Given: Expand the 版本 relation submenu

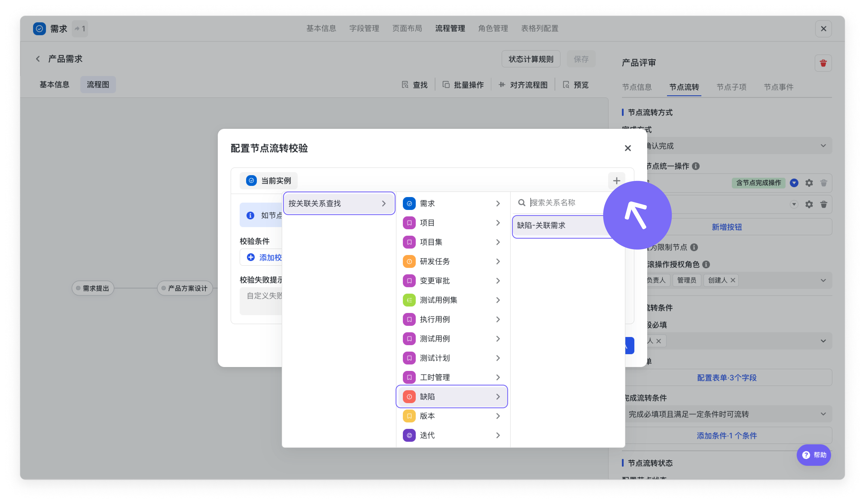Looking at the screenshot, I should (498, 416).
